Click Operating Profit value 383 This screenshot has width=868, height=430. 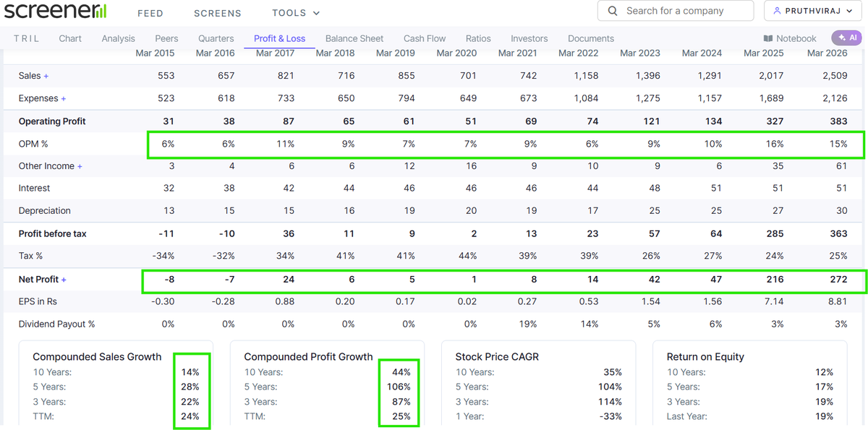pyautogui.click(x=839, y=121)
